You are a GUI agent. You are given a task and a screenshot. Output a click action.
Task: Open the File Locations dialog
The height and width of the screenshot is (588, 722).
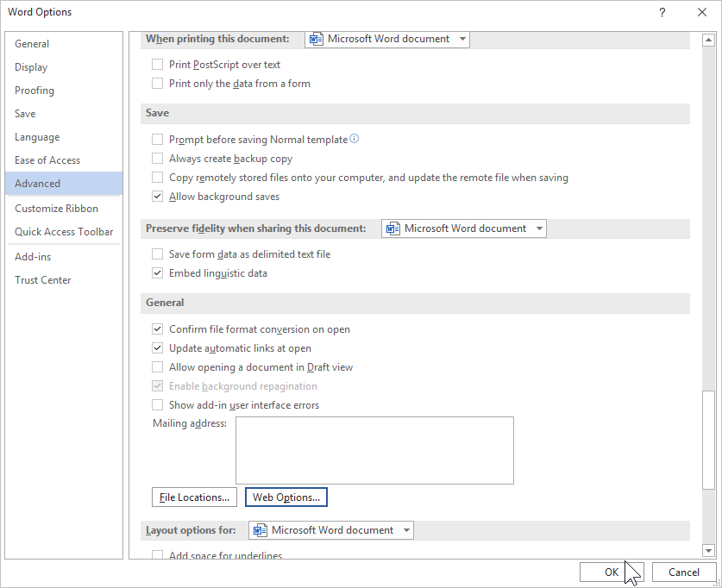coord(194,497)
